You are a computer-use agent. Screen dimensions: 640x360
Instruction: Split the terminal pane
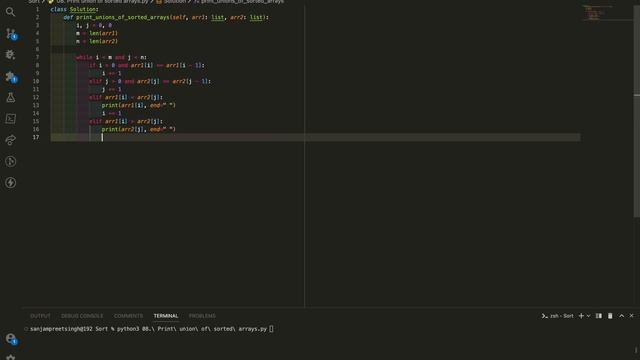[x=599, y=316]
